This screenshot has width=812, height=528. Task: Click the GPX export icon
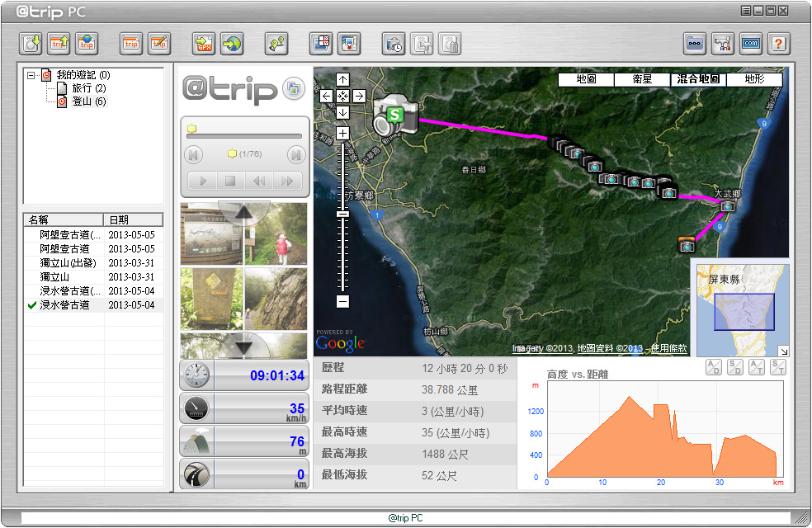[204, 44]
